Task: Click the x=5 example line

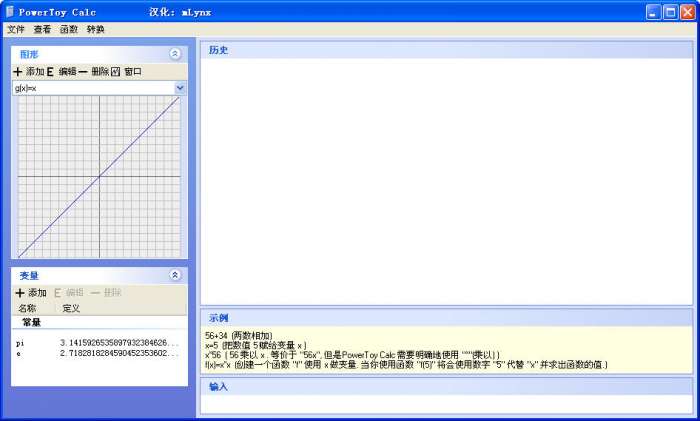Action: 256,345
